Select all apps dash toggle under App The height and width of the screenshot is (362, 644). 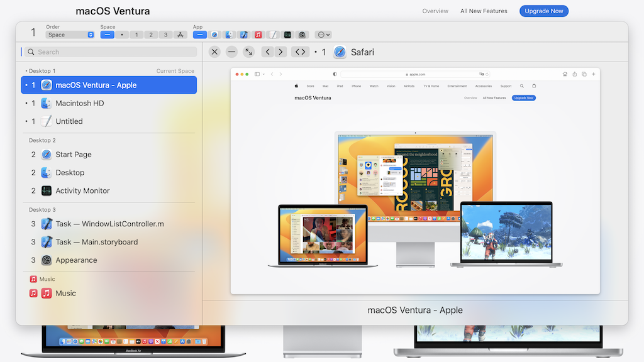(x=199, y=35)
